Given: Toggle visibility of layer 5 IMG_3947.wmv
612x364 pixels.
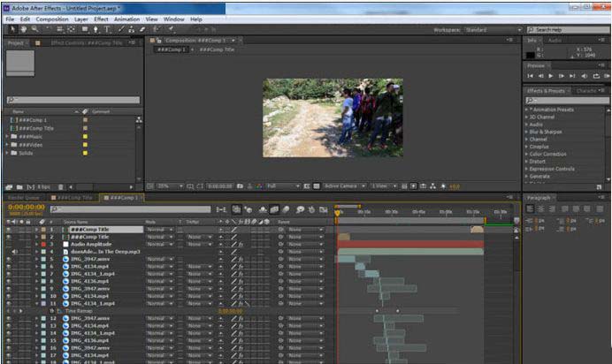Looking at the screenshot, I should tap(8, 259).
